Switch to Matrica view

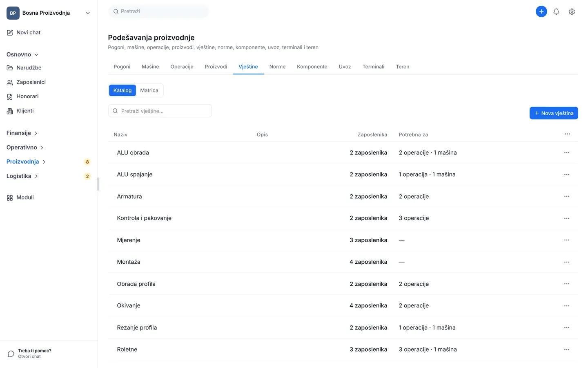click(x=149, y=90)
